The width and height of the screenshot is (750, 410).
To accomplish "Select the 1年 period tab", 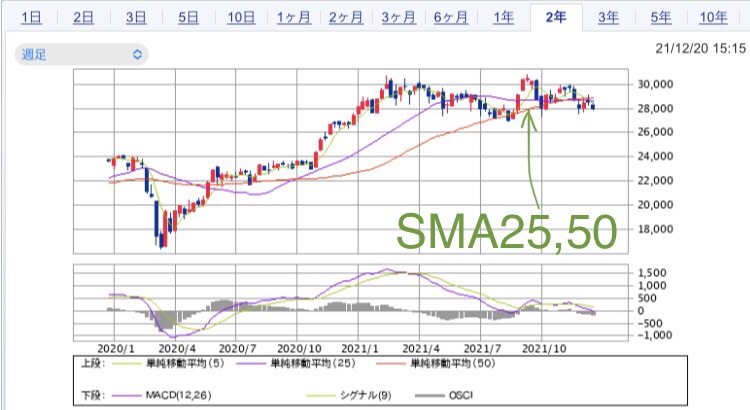I will [x=503, y=18].
